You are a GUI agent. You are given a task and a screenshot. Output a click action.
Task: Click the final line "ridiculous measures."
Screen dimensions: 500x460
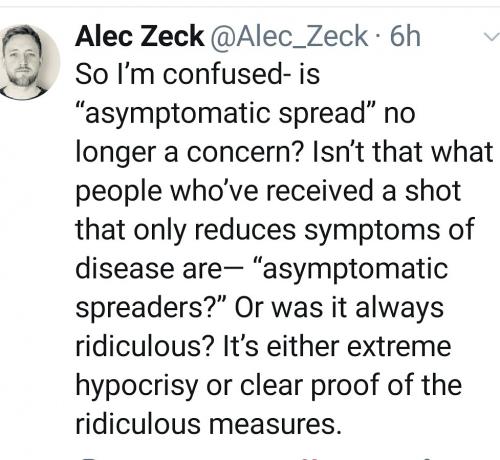click(209, 424)
